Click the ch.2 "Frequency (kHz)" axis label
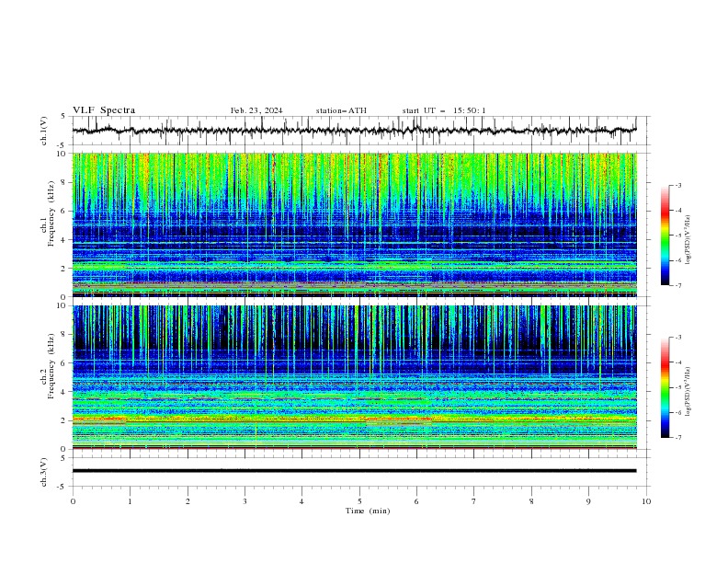The height and width of the screenshot is (563, 728). tap(51, 366)
